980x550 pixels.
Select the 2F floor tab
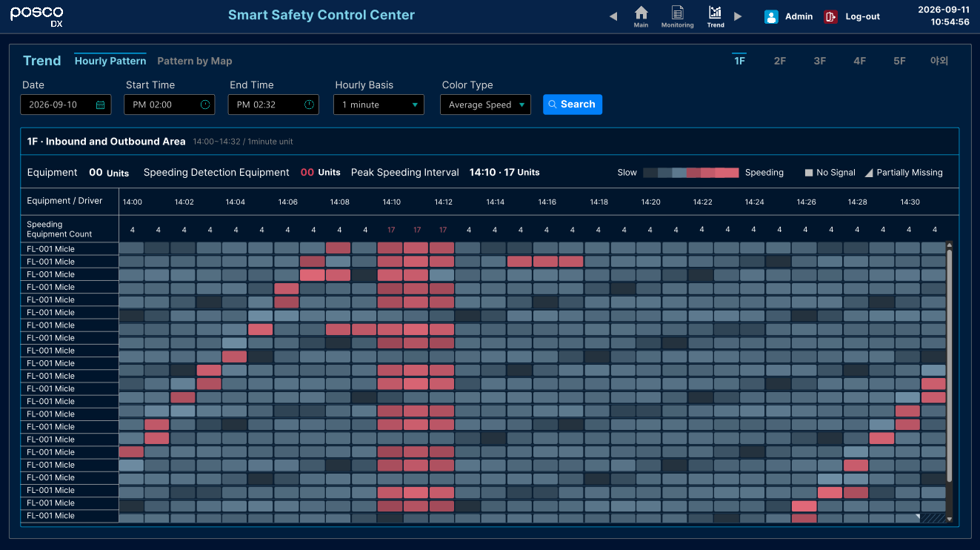point(779,61)
